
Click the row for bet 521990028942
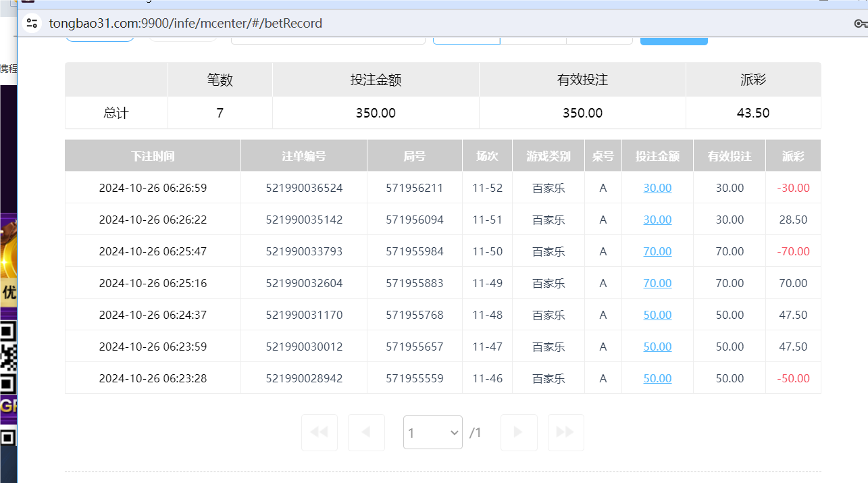tap(303, 378)
